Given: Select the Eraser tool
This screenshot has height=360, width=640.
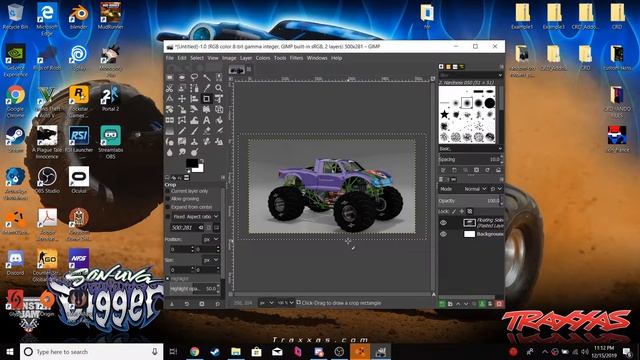Looking at the screenshot, I should point(207,131).
